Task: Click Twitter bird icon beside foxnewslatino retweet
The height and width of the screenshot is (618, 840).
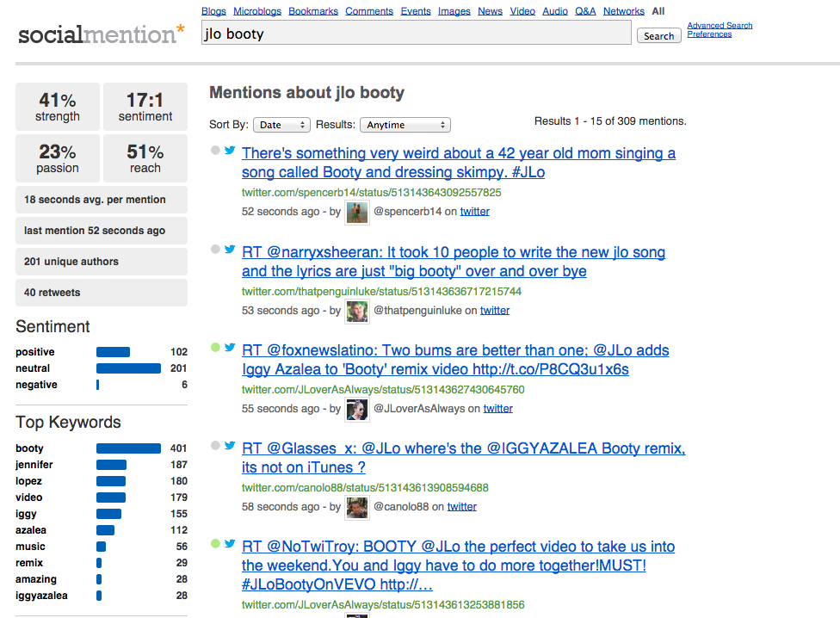Action: pos(230,348)
